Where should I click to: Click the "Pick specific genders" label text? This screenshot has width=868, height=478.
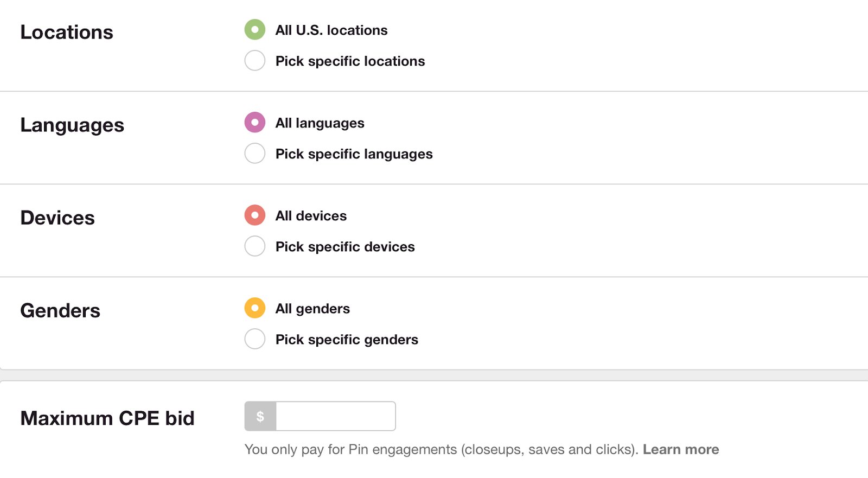click(347, 340)
